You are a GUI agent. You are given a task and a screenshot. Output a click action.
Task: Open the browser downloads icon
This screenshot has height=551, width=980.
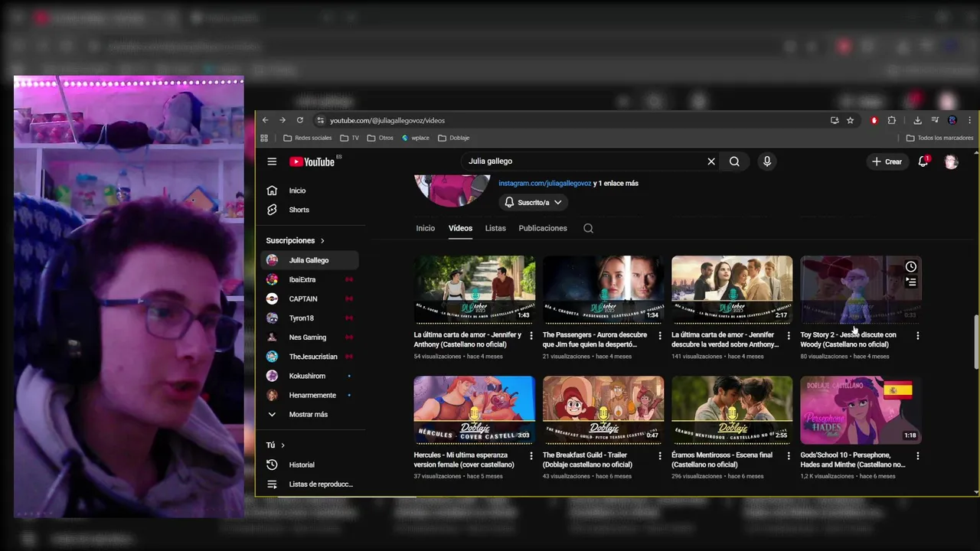tap(917, 120)
